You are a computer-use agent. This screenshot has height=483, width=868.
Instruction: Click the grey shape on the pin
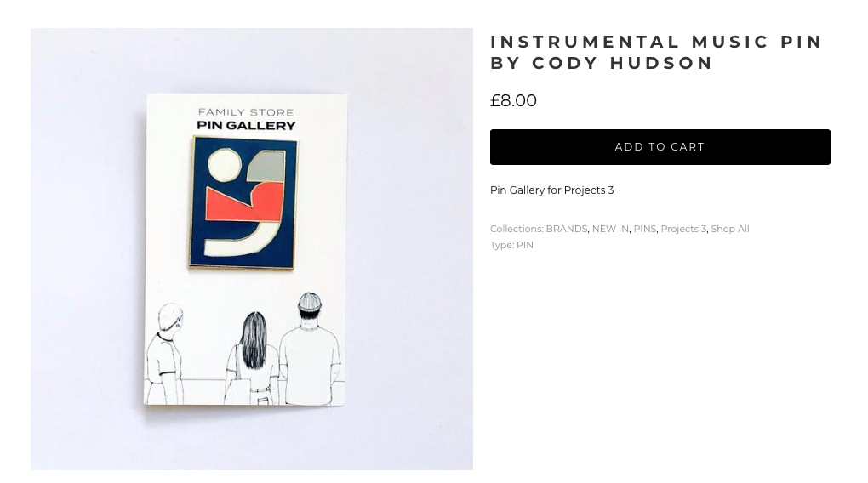click(266, 167)
